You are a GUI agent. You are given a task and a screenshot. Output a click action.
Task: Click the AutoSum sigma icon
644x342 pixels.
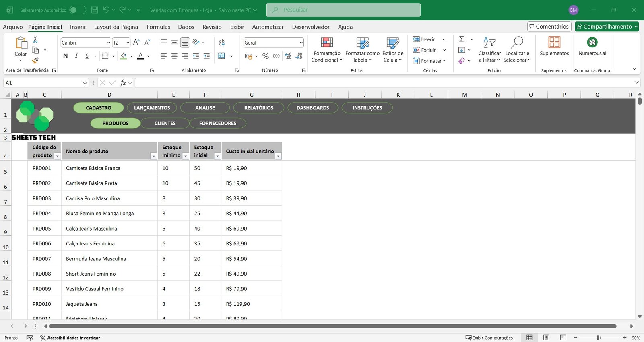click(462, 39)
